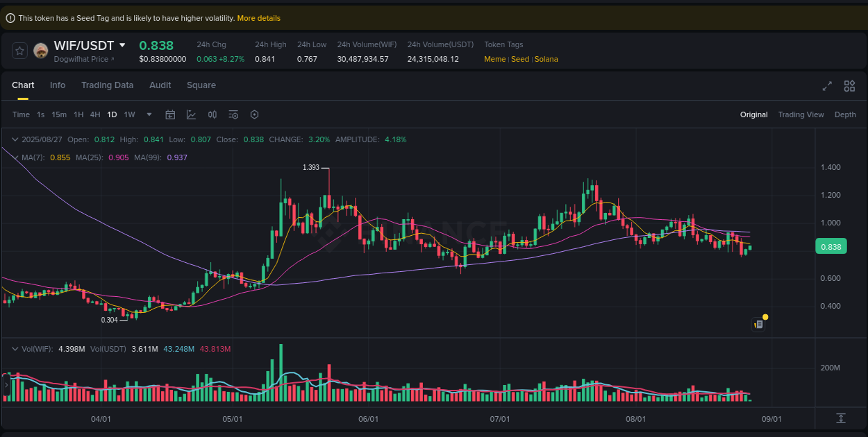The width and height of the screenshot is (868, 437).
Task: Click the More details link in warning banner
Action: point(258,17)
